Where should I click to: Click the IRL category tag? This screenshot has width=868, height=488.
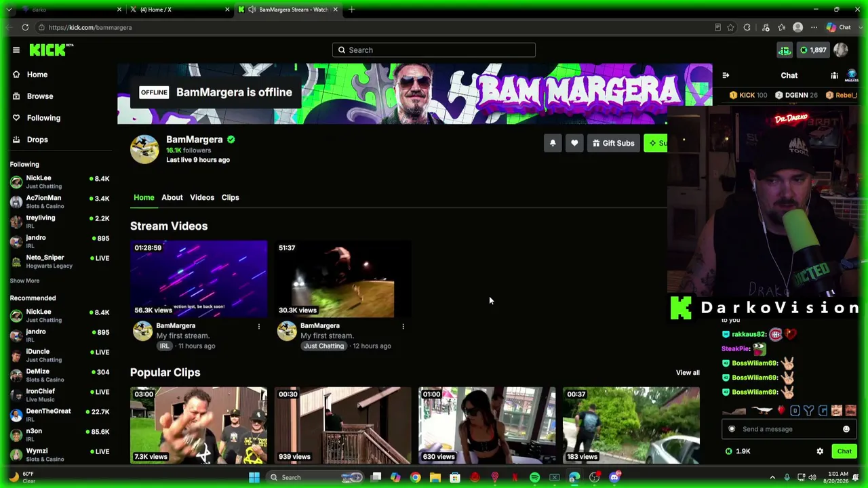pos(164,346)
